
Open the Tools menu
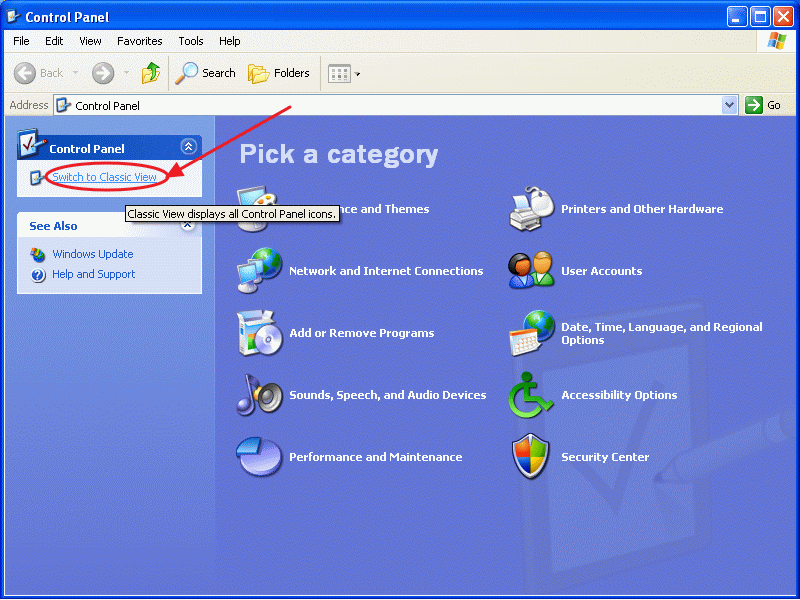[191, 41]
